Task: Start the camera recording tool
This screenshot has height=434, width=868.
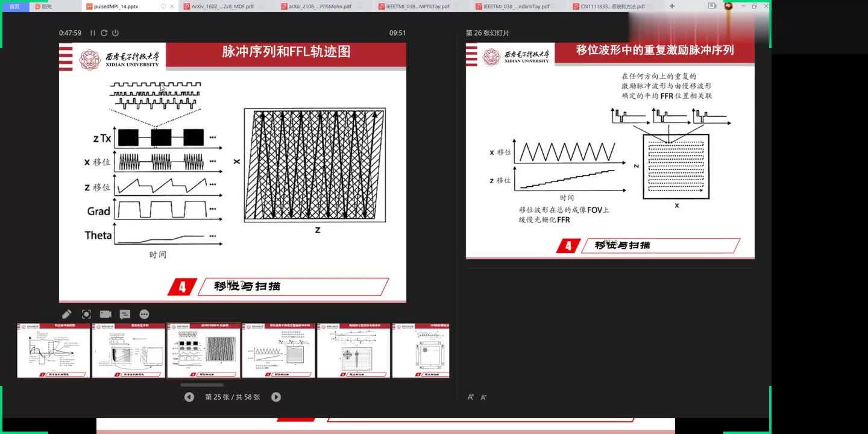Action: tap(105, 314)
